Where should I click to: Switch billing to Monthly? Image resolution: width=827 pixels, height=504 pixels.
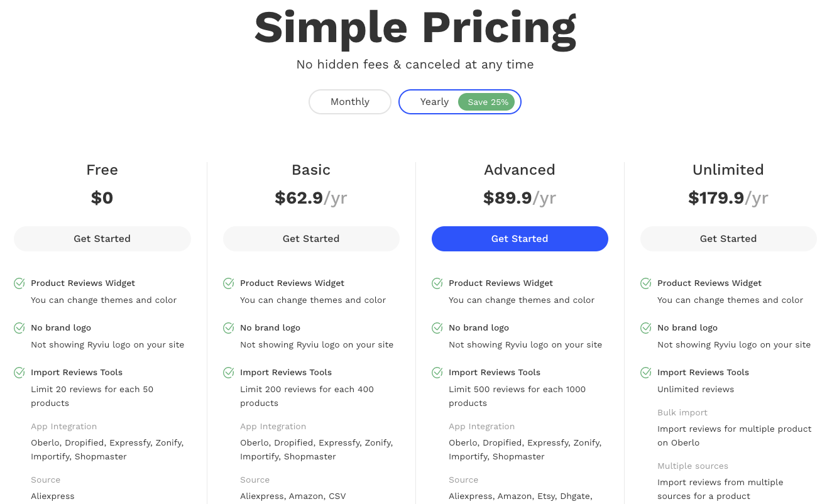350,102
